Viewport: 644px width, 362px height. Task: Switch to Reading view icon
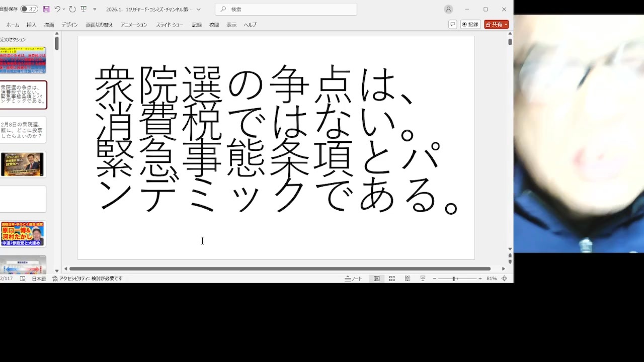pyautogui.click(x=408, y=279)
